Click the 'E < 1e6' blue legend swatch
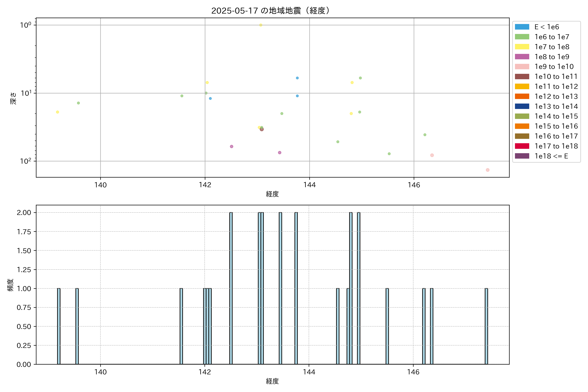 pos(522,27)
